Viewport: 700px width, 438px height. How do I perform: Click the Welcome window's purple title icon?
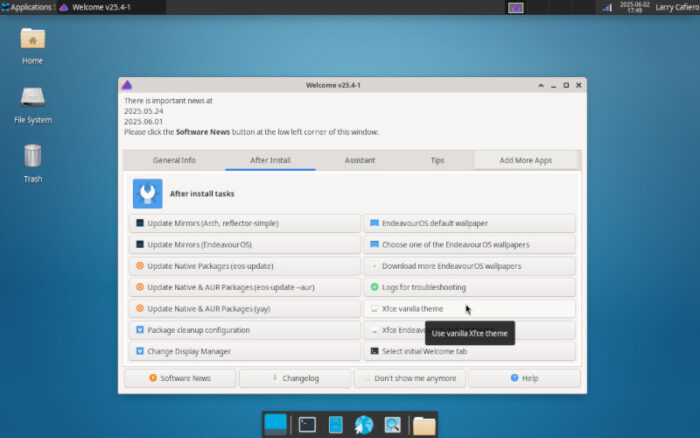pyautogui.click(x=127, y=85)
